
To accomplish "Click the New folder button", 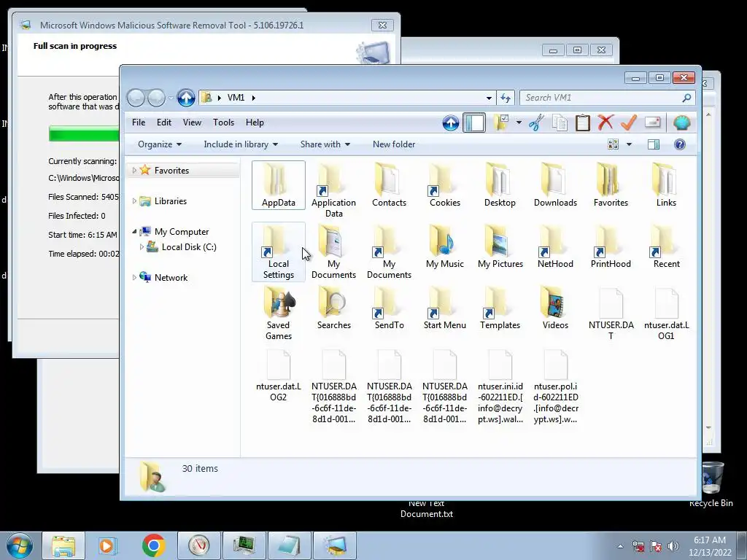I will 394,144.
